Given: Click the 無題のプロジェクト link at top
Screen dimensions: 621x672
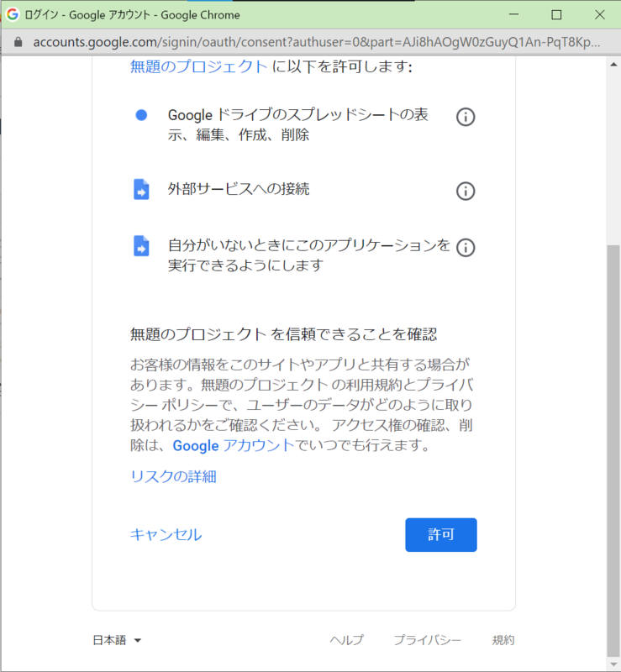Looking at the screenshot, I should pyautogui.click(x=198, y=66).
